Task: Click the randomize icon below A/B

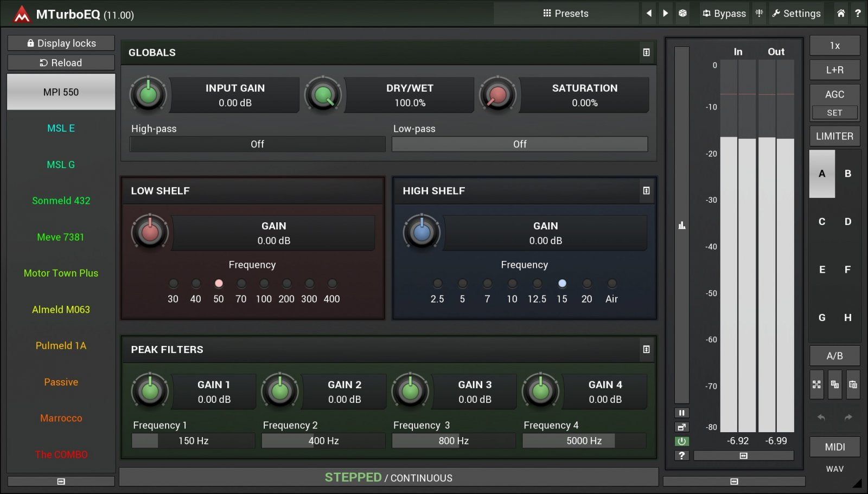Action: [816, 384]
